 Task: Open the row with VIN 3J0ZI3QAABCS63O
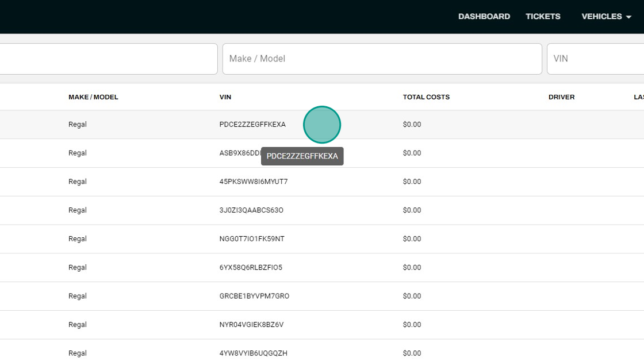click(x=322, y=210)
